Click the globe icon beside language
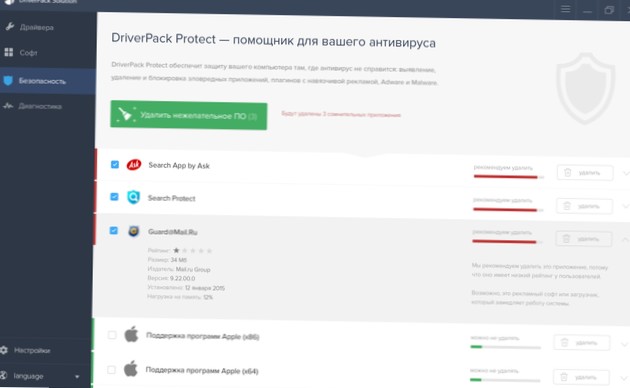Screen dimensions: 630x388 point(3,376)
